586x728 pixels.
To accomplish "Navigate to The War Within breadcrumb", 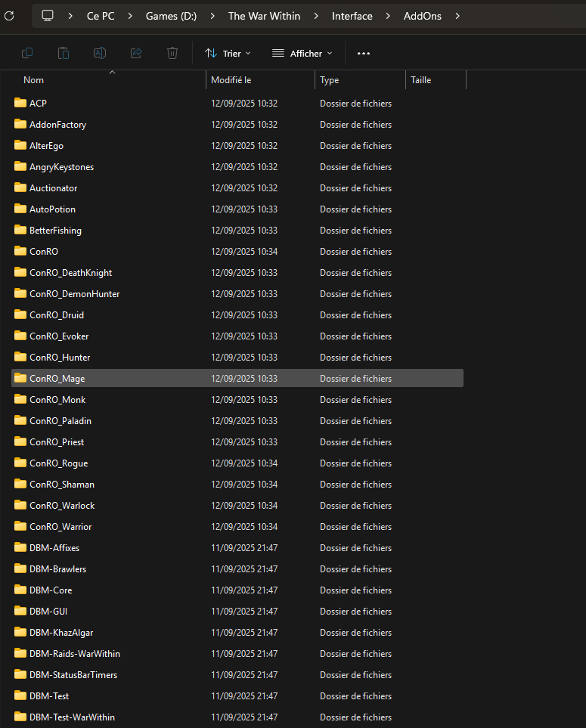I will click(x=264, y=16).
